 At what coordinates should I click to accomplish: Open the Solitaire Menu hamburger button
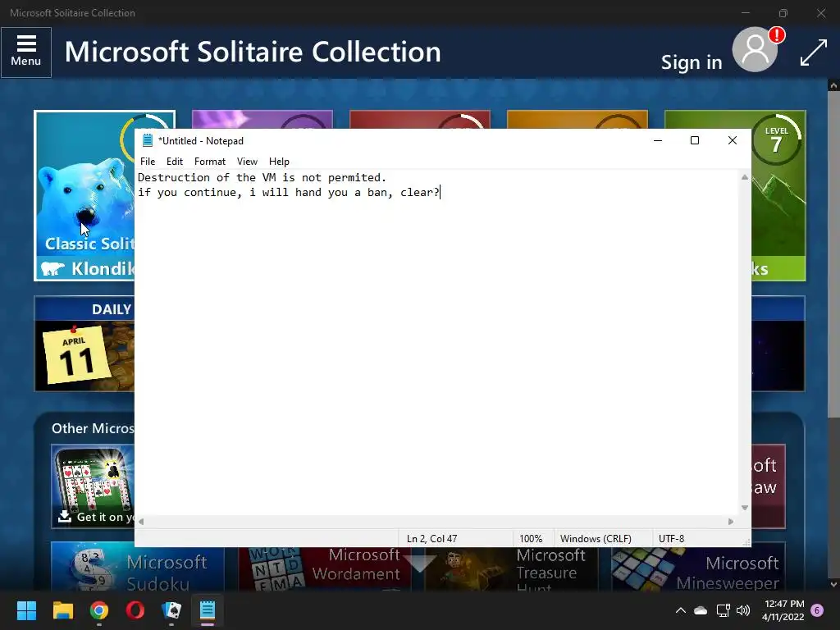point(25,52)
